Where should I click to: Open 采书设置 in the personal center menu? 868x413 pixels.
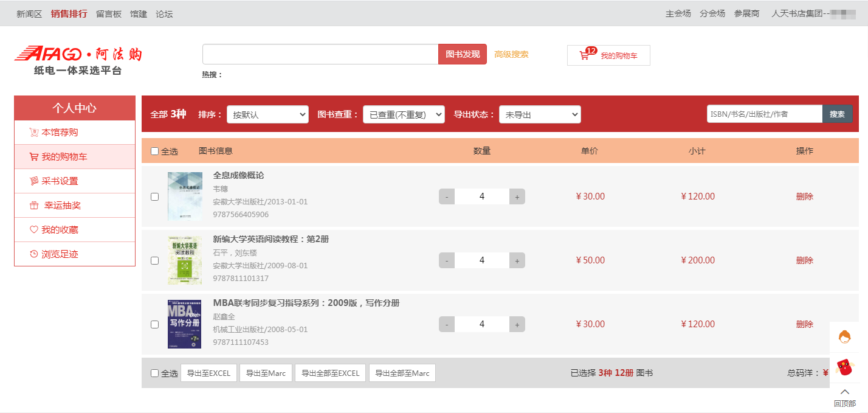[x=60, y=181]
